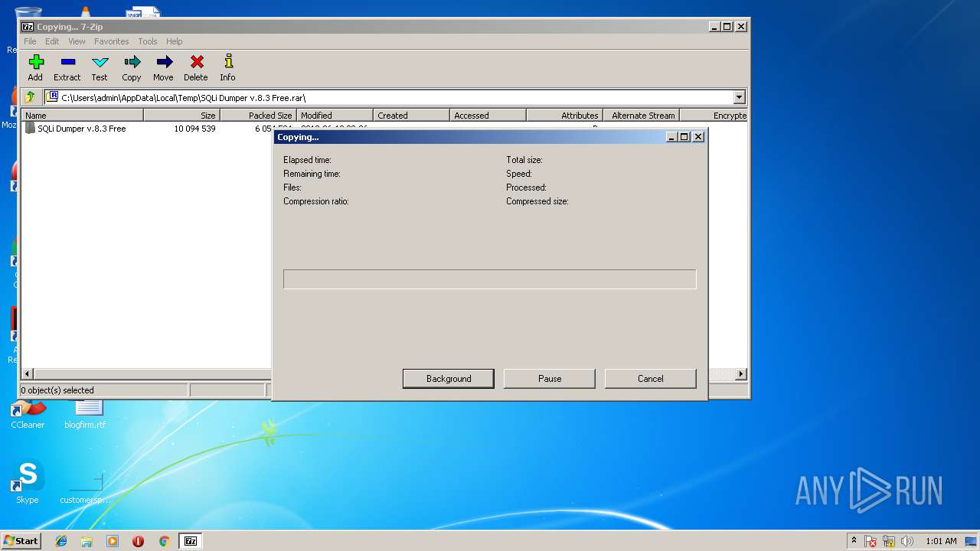Click the 0 object(s) selected status

coord(57,390)
